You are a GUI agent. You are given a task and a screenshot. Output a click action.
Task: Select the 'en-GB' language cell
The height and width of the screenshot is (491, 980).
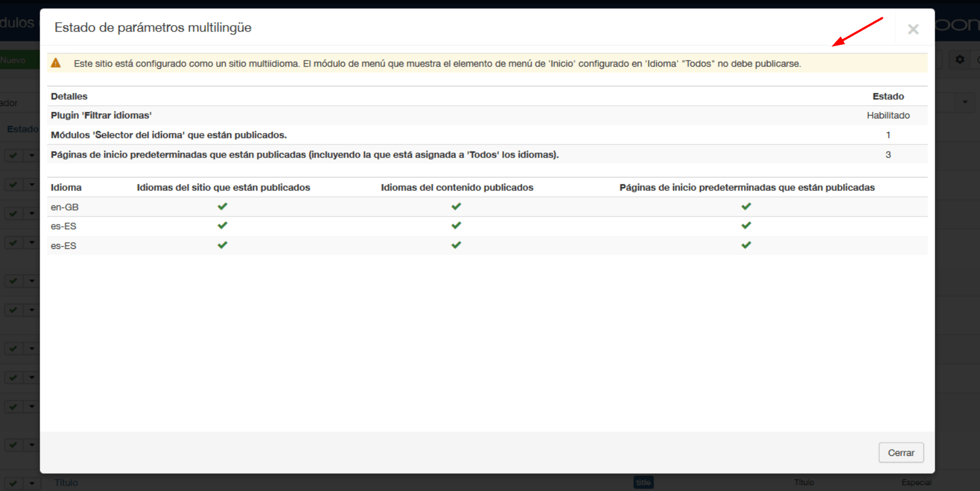tap(65, 207)
